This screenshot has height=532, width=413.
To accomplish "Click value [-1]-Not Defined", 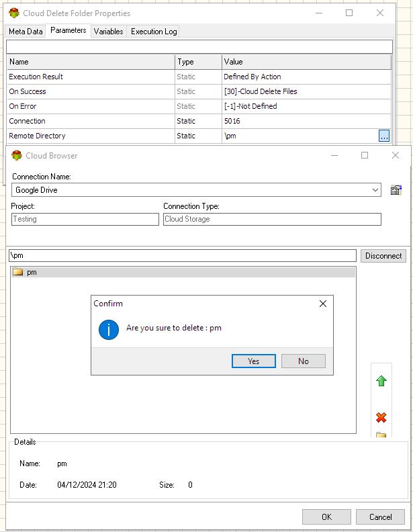I will (250, 106).
